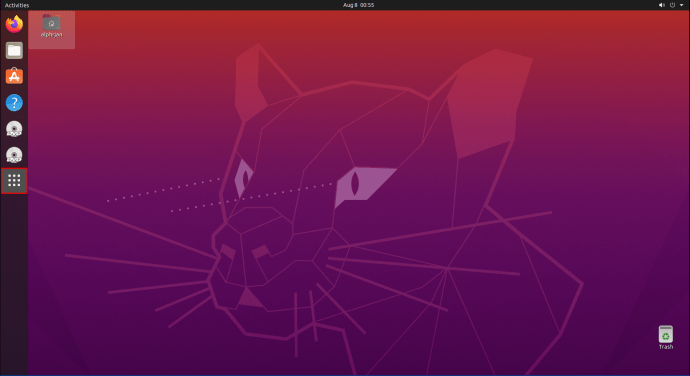
Task: Open the Activities overview
Action: click(17, 5)
